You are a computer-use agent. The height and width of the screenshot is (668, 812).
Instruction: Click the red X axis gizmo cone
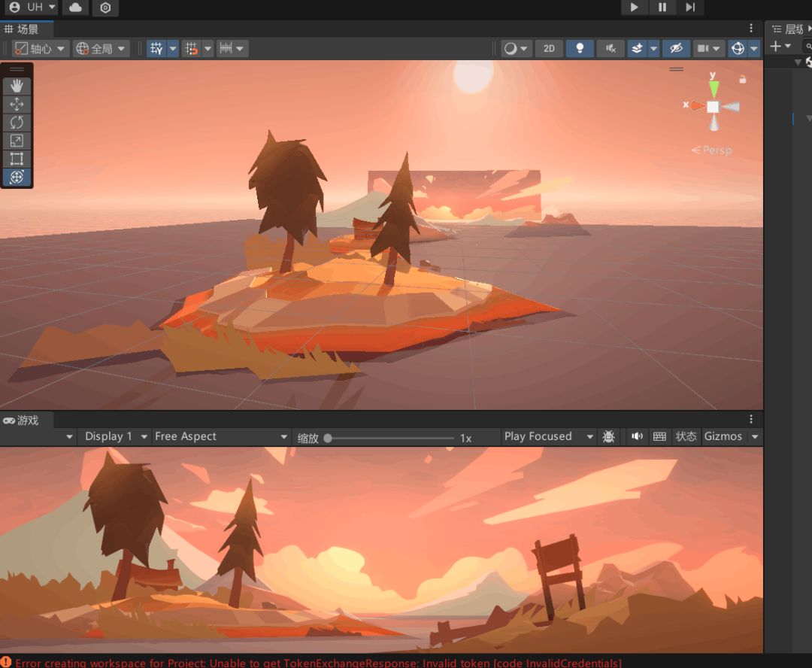697,106
